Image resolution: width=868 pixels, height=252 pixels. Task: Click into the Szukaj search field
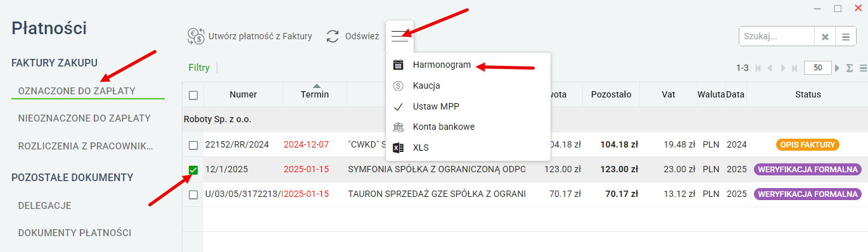pyautogui.click(x=777, y=37)
